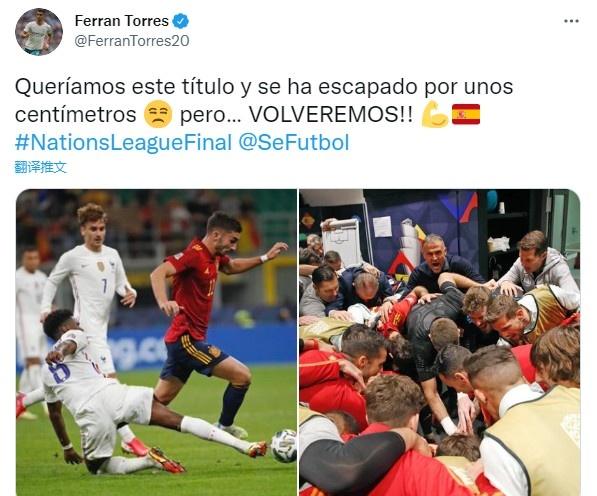
Task: Open the left match action photo
Action: point(156,342)
